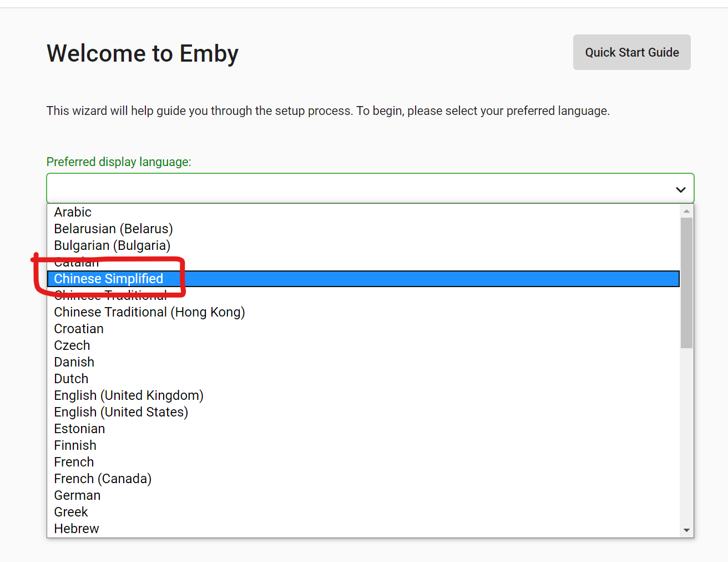Pick Czech from the dropdown list
Screen dimensions: 728x562
click(x=72, y=345)
